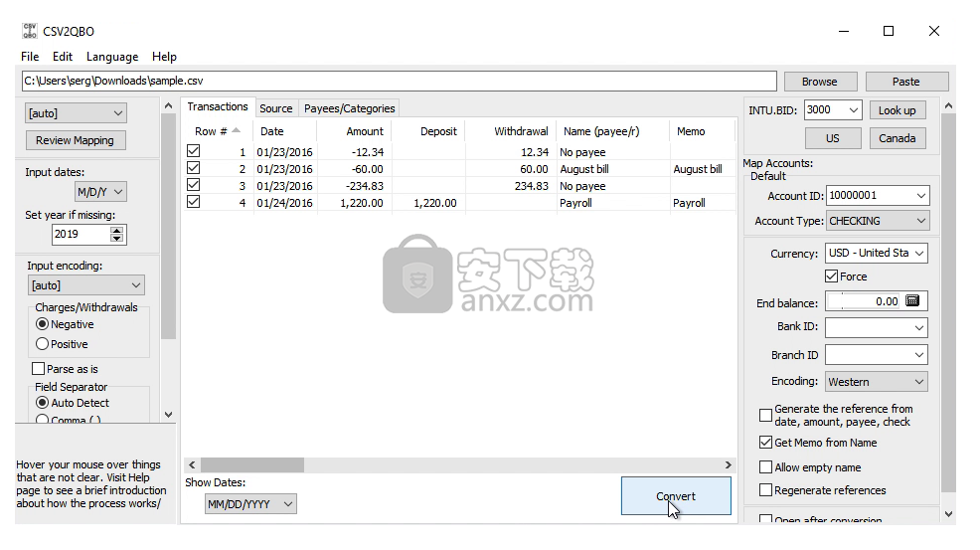
Task: Check the Parse as is option
Action: coord(38,369)
